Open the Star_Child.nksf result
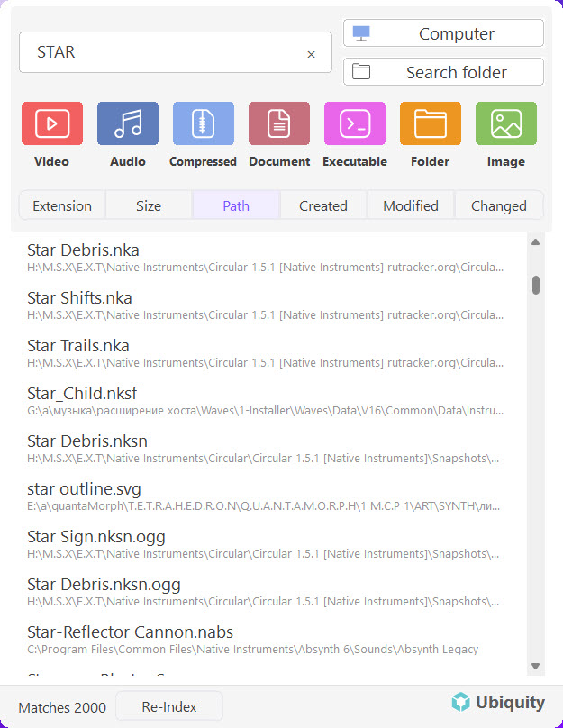Screen dimensions: 563x728 (265, 401)
